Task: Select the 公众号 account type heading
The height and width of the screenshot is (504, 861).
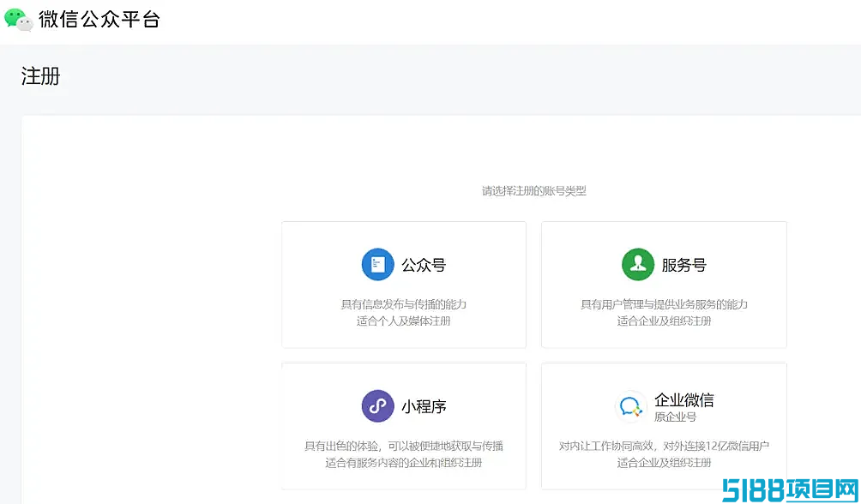Action: (424, 265)
